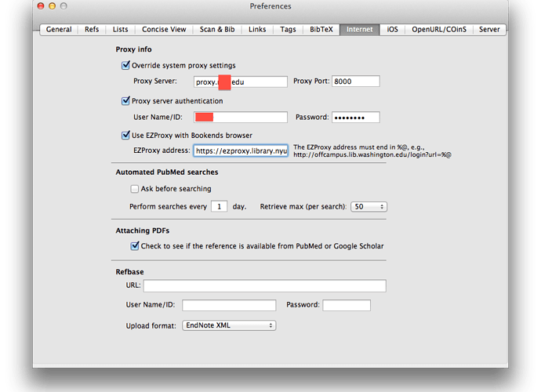Toggle Override system proxy settings checkbox
The height and width of the screenshot is (392, 541).
126,66
